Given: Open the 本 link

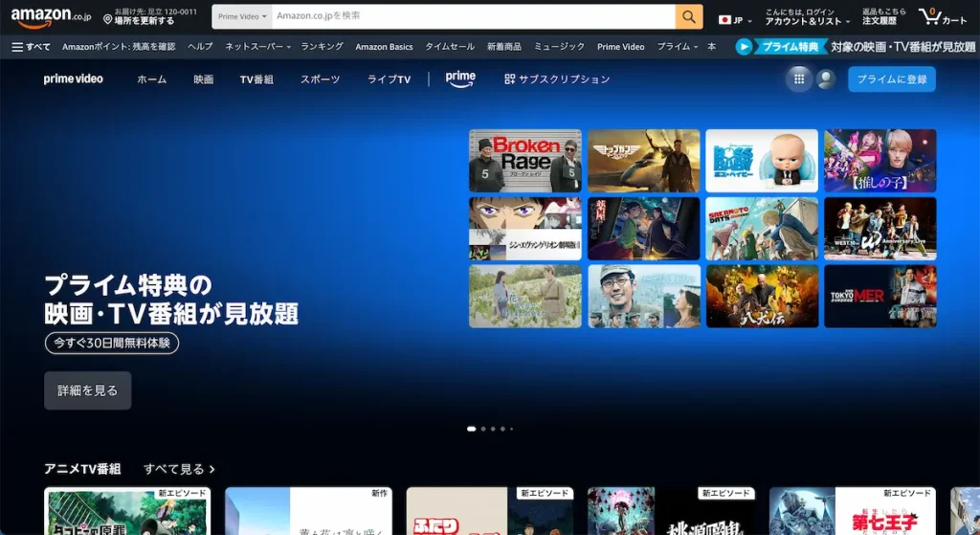Looking at the screenshot, I should point(711,47).
